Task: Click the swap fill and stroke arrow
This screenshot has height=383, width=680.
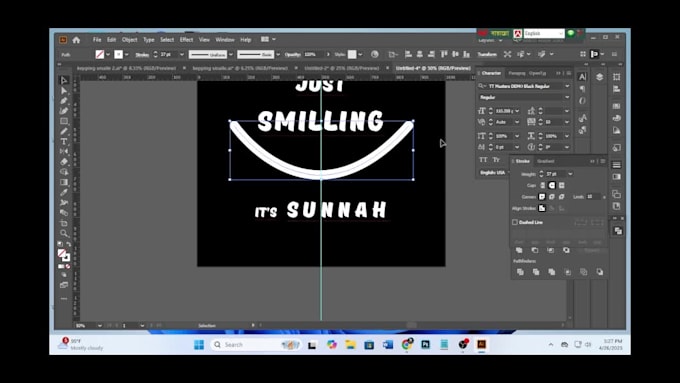Action: (69, 245)
